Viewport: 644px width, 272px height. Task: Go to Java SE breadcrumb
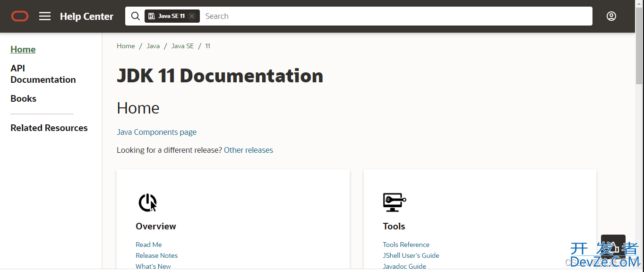182,46
